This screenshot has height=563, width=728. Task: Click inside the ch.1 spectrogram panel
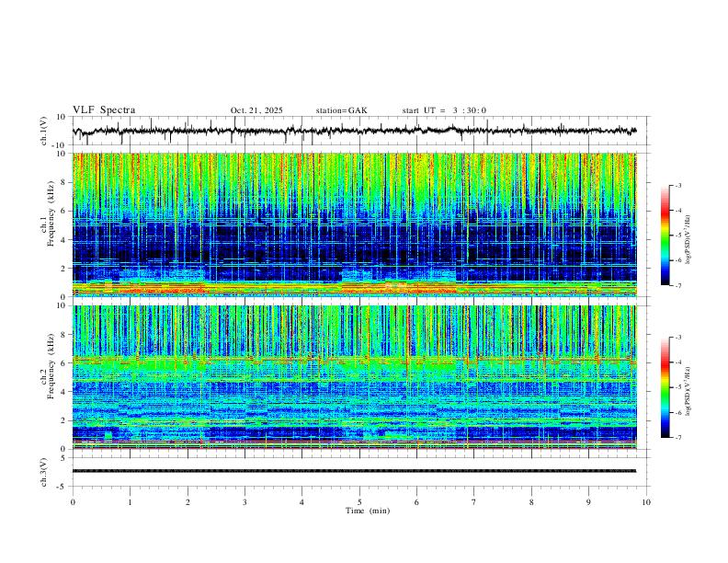click(x=355, y=224)
